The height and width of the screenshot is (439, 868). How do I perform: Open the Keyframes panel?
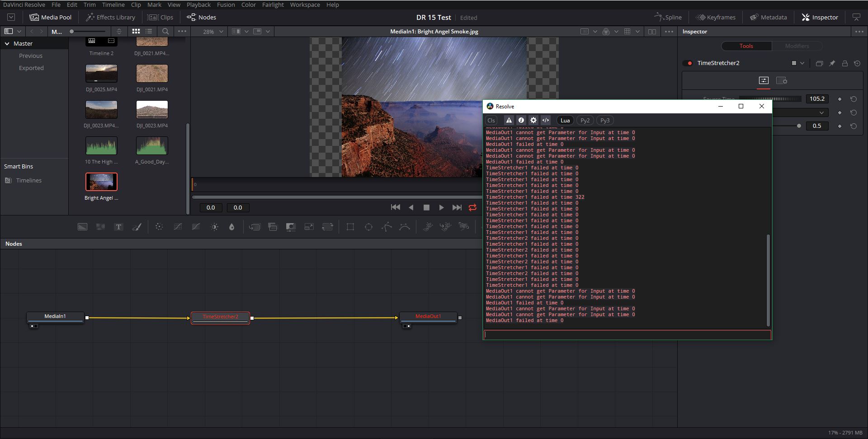716,17
